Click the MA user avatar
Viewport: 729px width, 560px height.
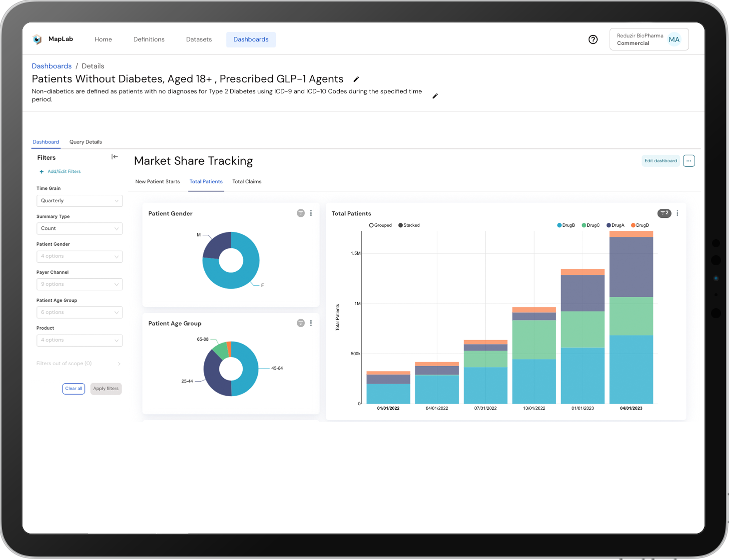674,39
